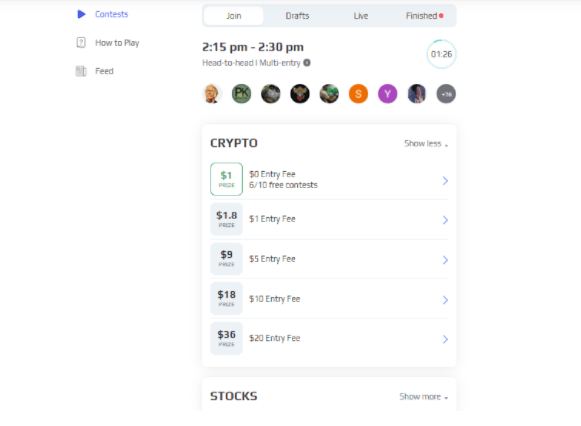This screenshot has height=426, width=581.
Task: Open the first participant's avatar photo
Action: pos(212,94)
